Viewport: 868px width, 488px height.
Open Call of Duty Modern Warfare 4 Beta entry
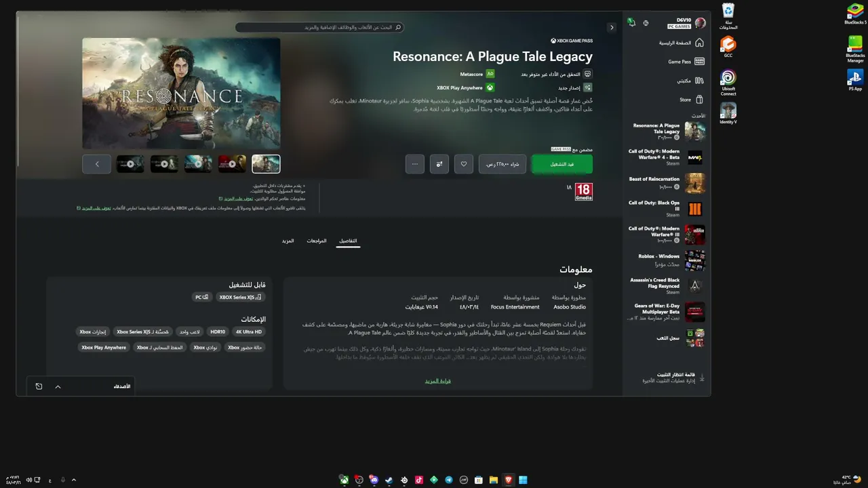click(x=666, y=157)
